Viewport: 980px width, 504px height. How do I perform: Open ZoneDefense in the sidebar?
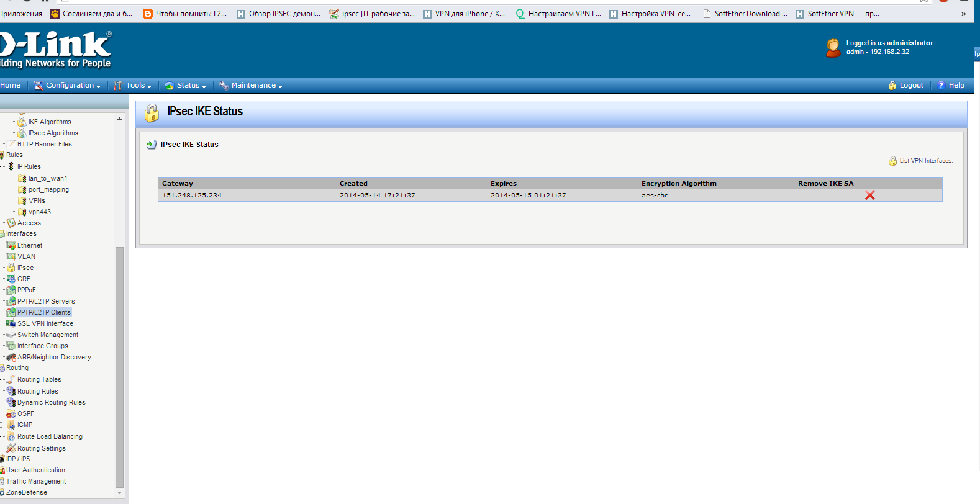point(27,493)
